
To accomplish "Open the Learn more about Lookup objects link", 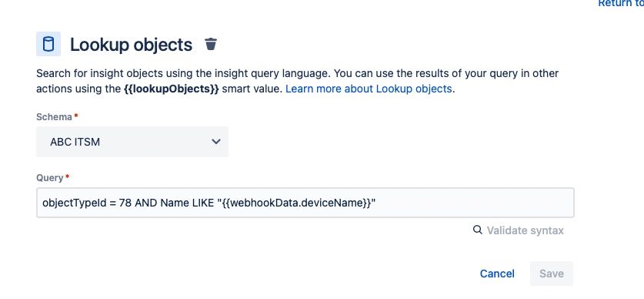I will point(369,89).
